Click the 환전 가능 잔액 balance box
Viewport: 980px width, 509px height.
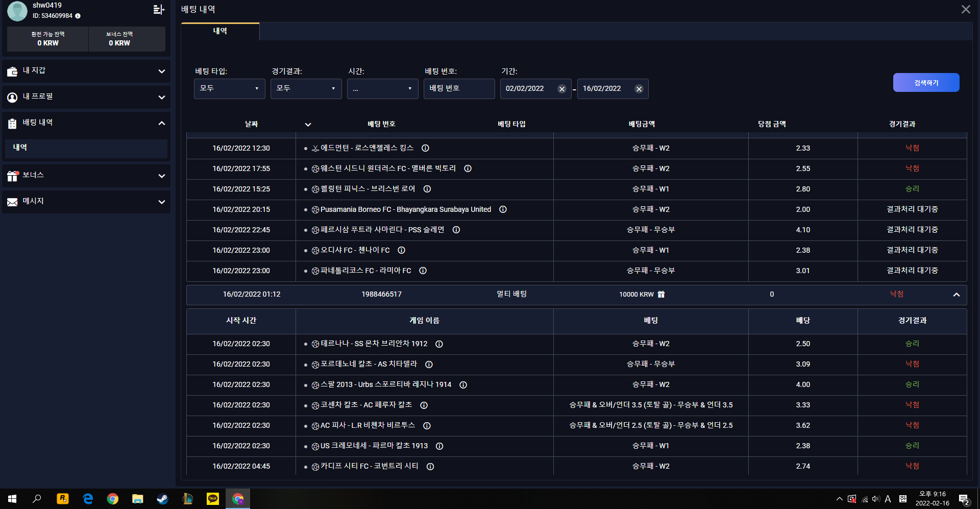pos(48,39)
